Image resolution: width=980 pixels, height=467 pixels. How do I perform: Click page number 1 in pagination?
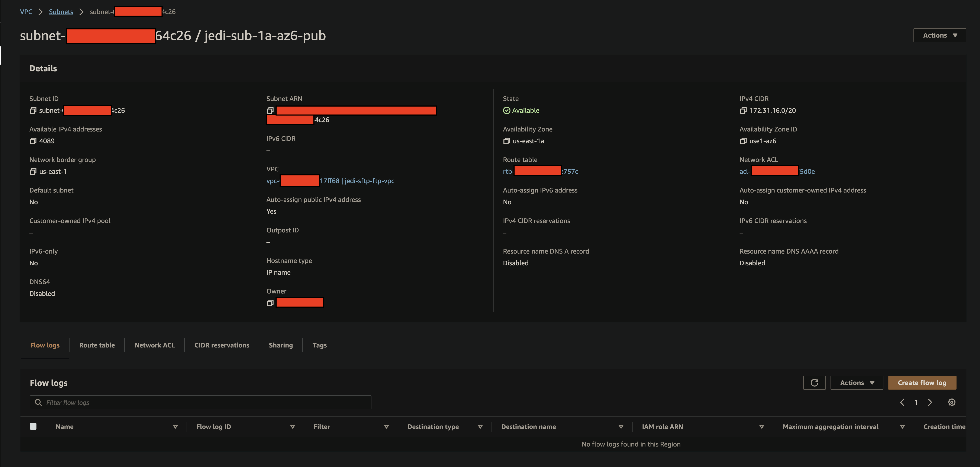pos(916,402)
